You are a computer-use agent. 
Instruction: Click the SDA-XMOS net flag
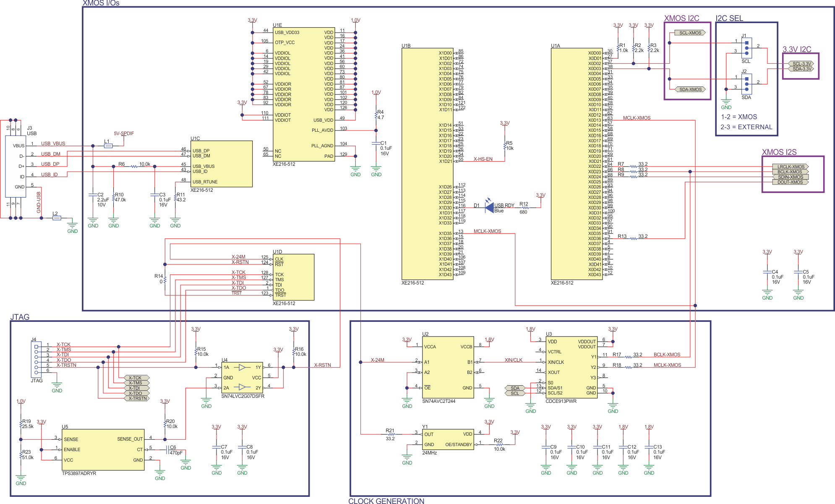690,89
